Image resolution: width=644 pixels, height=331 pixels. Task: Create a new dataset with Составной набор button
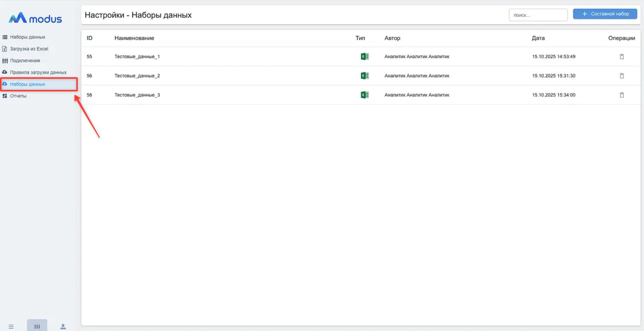pos(605,14)
